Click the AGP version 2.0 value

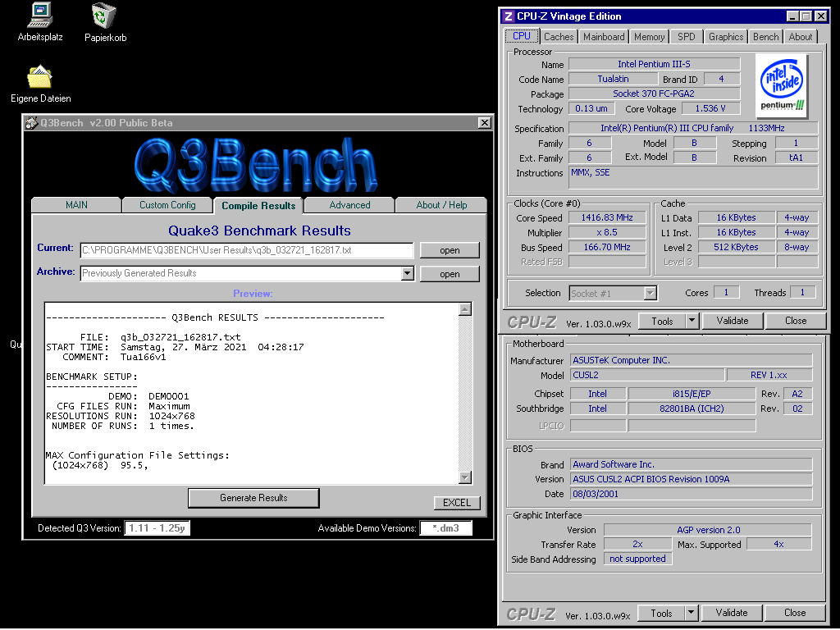click(708, 530)
